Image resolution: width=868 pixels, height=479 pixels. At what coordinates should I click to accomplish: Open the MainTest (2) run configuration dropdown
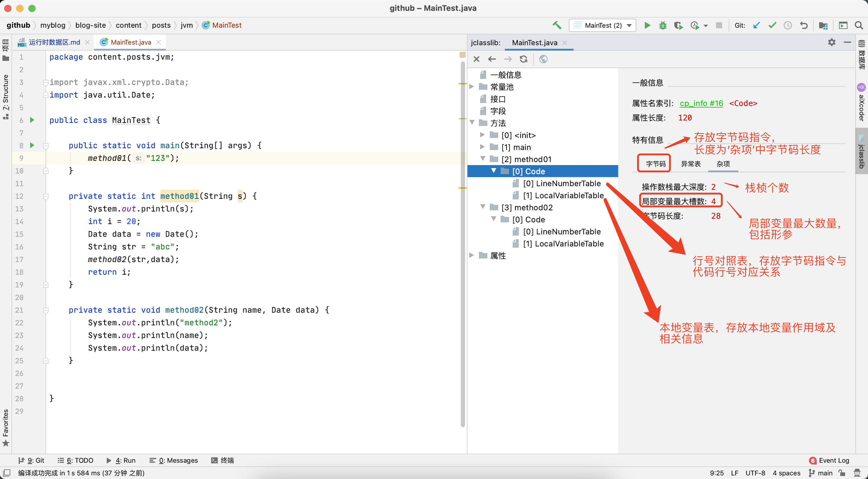click(602, 25)
